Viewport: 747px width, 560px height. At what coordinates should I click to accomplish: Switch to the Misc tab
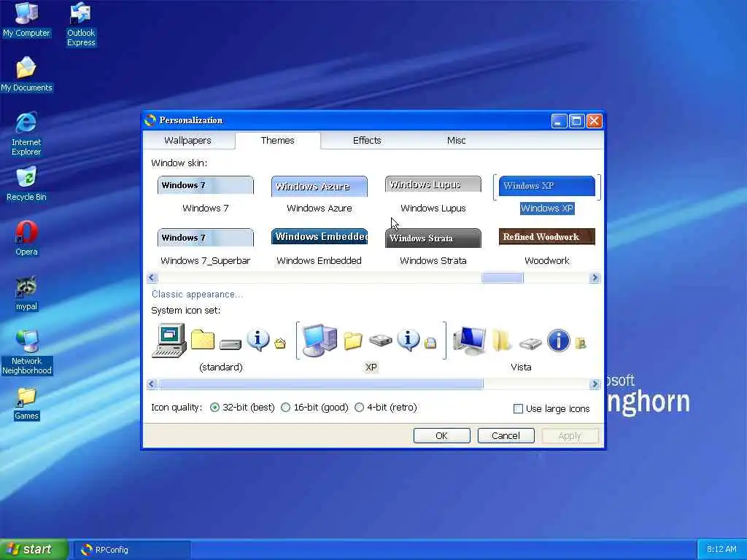click(x=457, y=141)
